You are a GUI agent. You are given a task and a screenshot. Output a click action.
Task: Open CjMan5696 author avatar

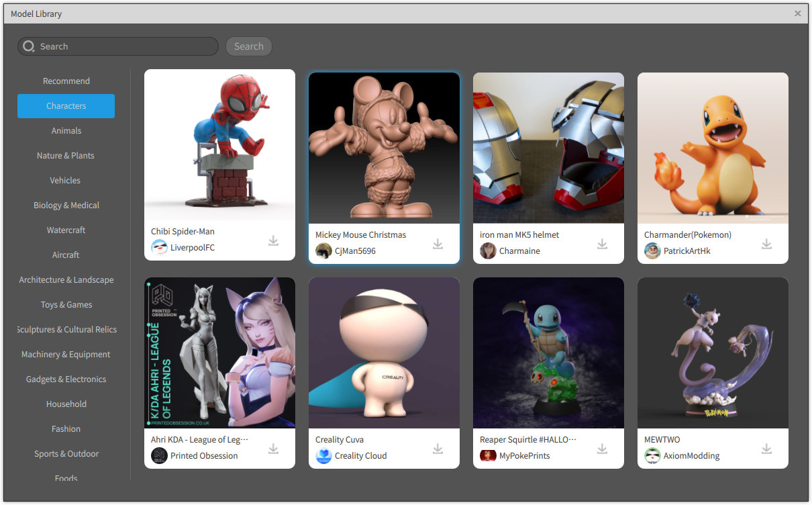click(323, 250)
